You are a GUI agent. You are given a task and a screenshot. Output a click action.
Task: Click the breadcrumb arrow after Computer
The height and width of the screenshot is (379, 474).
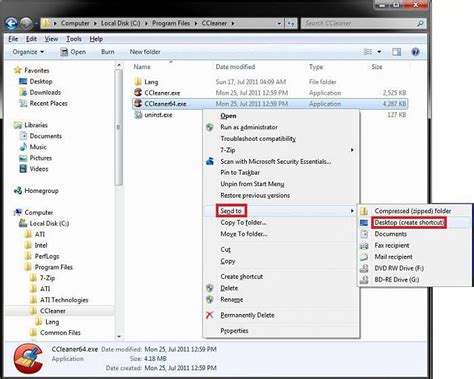95,23
